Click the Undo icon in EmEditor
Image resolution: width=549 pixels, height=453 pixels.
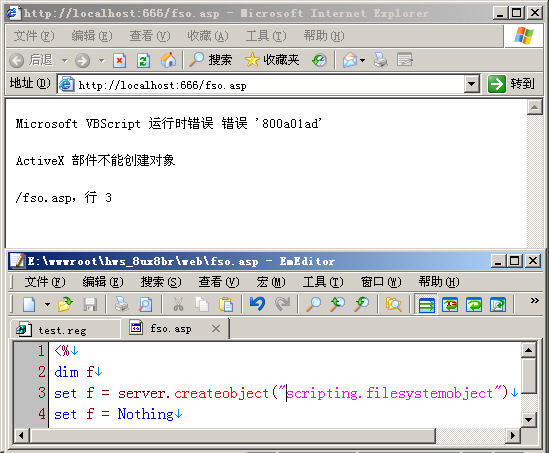click(257, 304)
